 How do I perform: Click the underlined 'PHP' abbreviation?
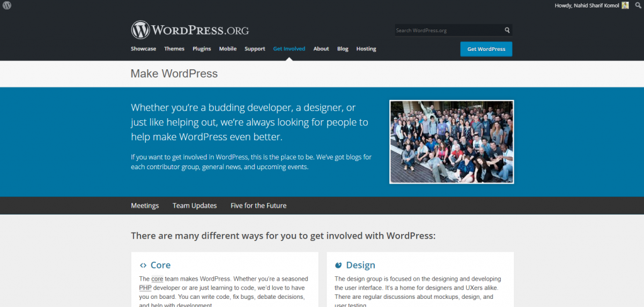[x=145, y=287]
